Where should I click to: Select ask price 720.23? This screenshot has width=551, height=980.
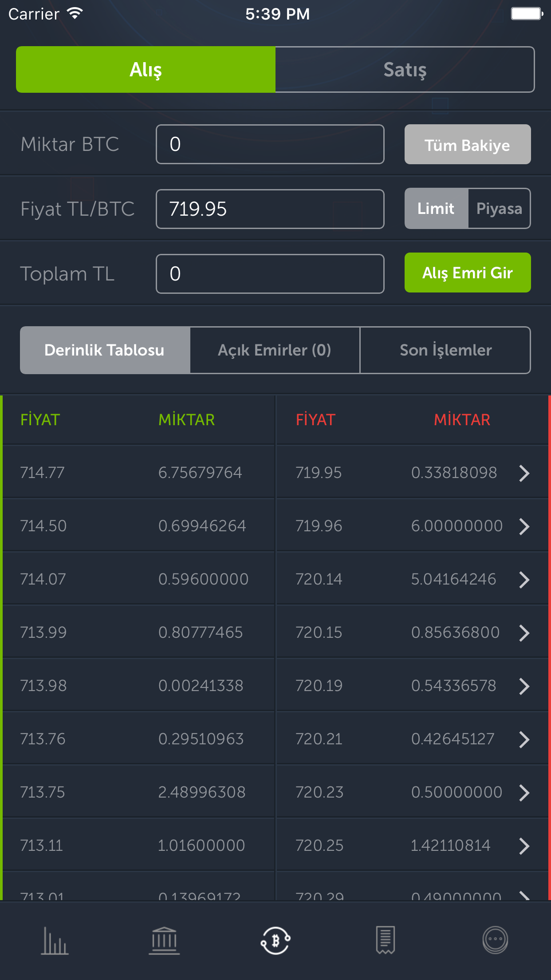(x=319, y=792)
